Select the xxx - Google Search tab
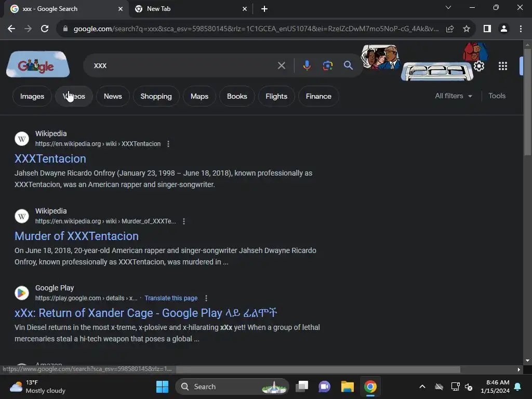This screenshot has width=532, height=399. [66, 9]
